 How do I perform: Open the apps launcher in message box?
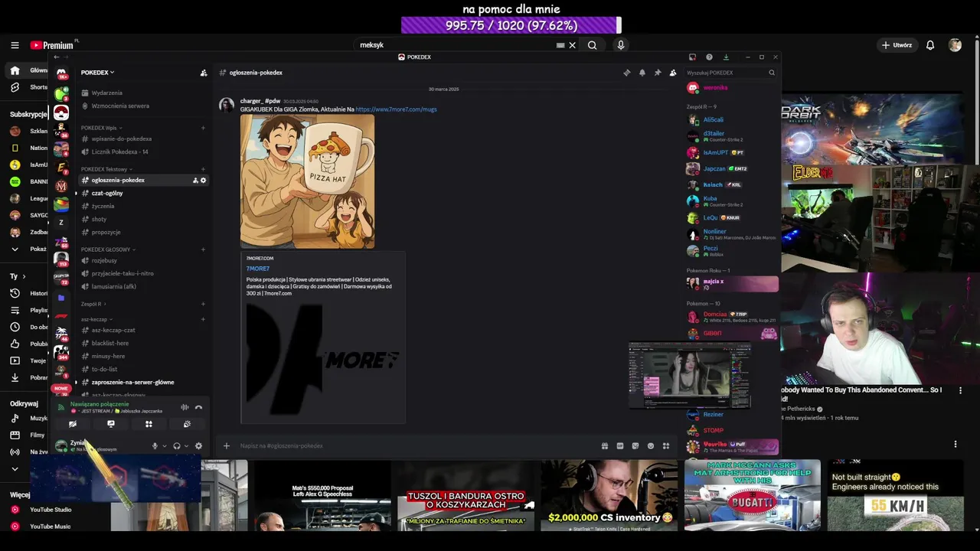(666, 445)
